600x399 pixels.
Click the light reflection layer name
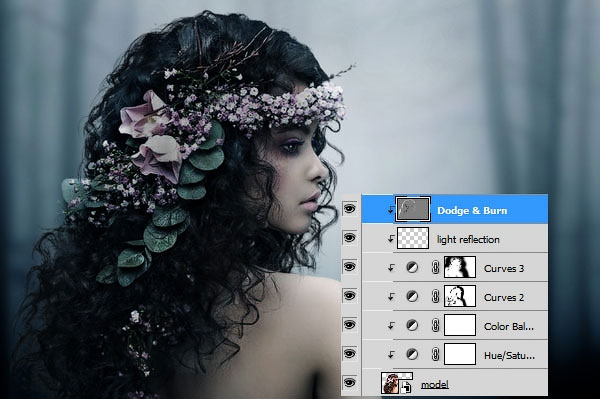coord(468,239)
